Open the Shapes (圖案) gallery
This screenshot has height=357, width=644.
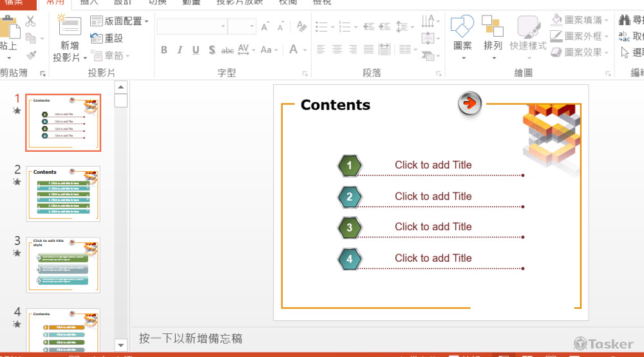(x=462, y=29)
